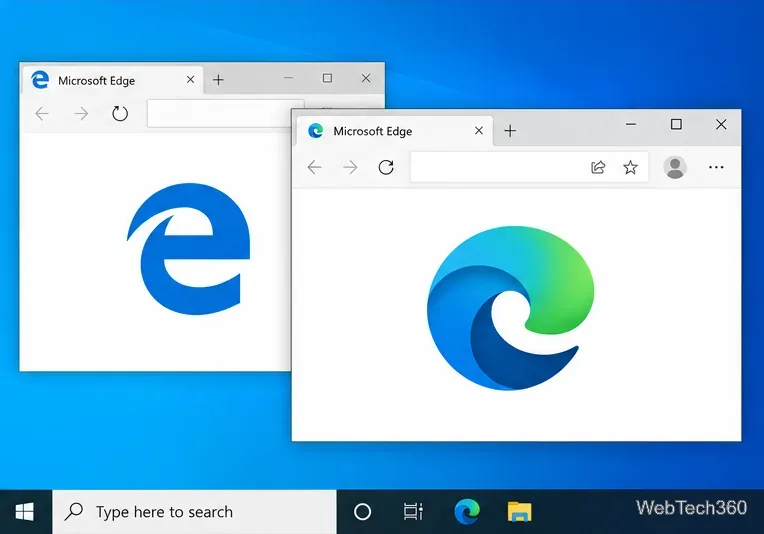Image resolution: width=764 pixels, height=534 pixels.
Task: Refresh the page in the legacy Edge window
Action: pyautogui.click(x=120, y=114)
